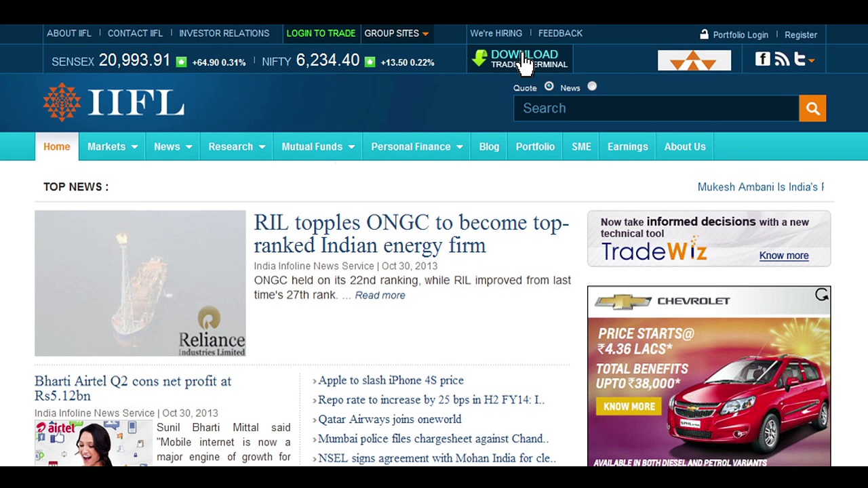Select the News radio button
This screenshot has height=488, width=868.
click(592, 87)
